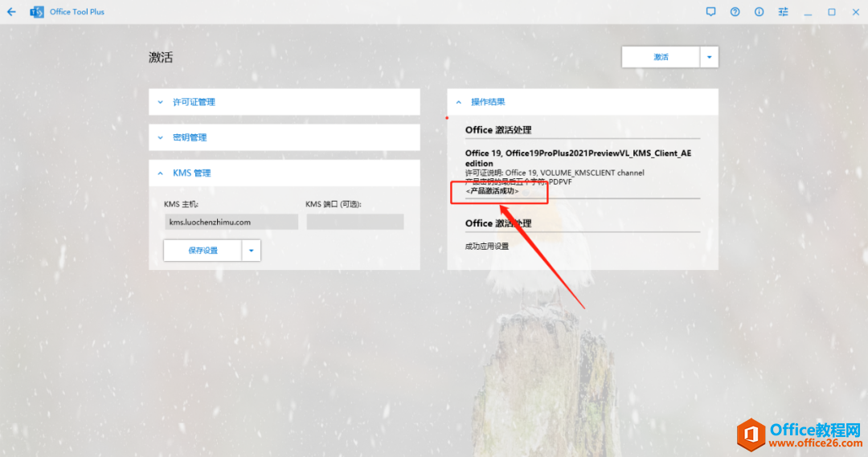Collapse the KMS 管理 section
868x457 pixels.
coord(284,173)
